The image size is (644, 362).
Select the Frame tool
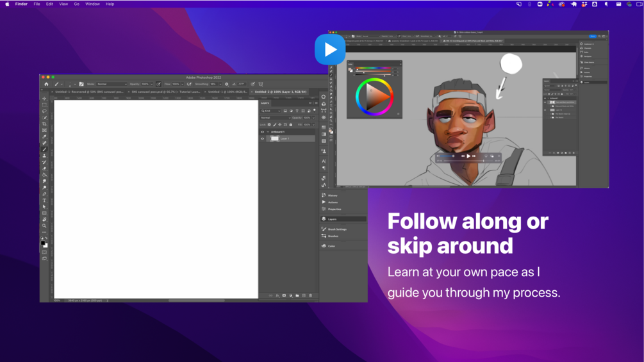44,131
